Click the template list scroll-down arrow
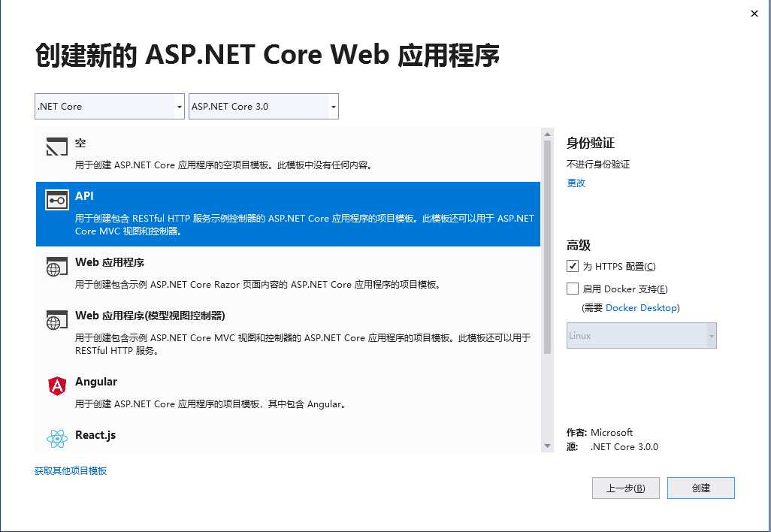The image size is (771, 532). (x=547, y=446)
